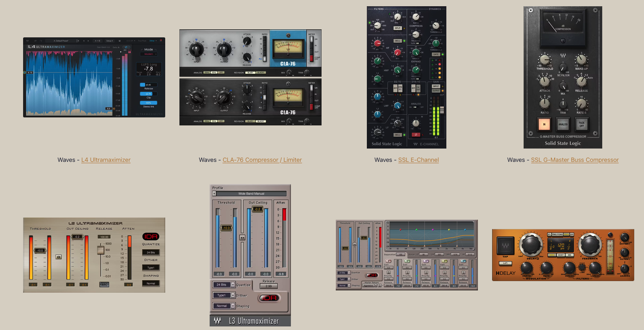
Task: Click the Make-Up knob on G-Master Buss Compressor
Action: coord(581,60)
